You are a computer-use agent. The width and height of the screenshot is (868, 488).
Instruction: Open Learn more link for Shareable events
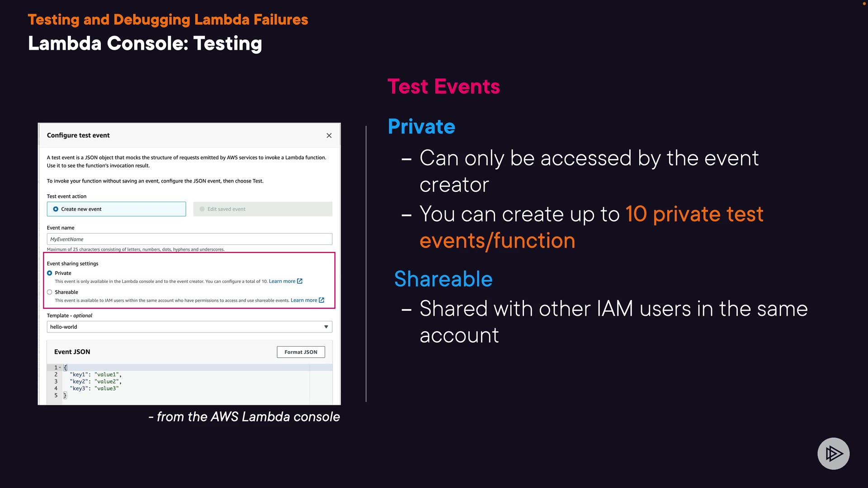[x=303, y=300]
